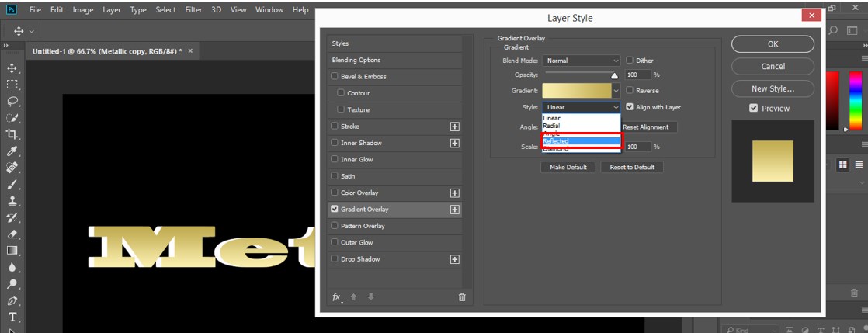Click the move effect down arrow

[371, 297]
